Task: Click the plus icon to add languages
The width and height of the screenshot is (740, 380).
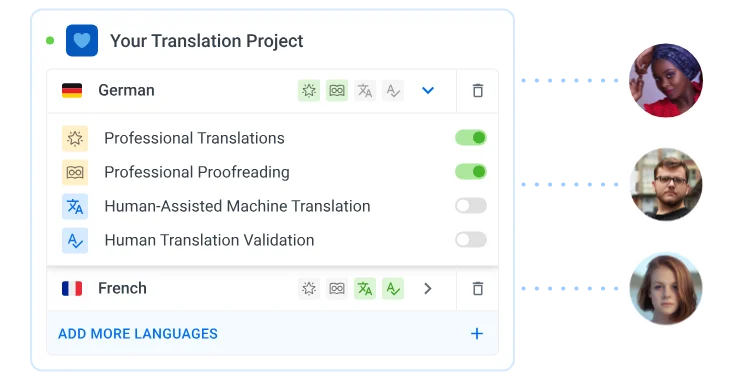Action: coord(477,334)
